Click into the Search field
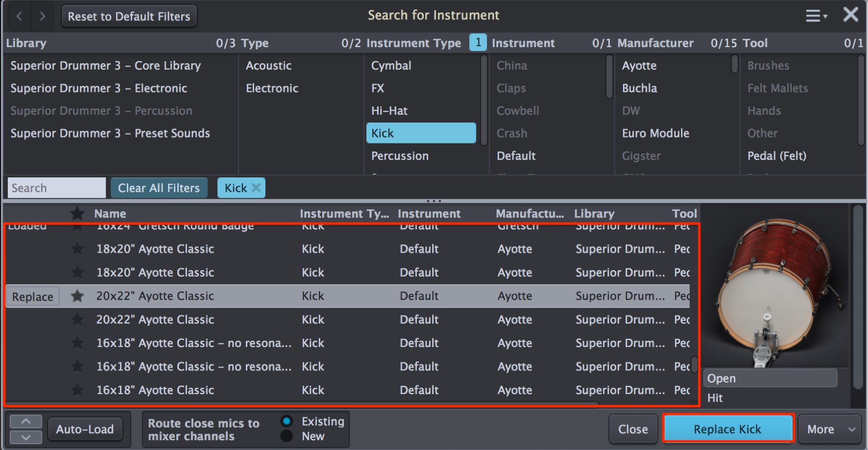 pos(56,188)
